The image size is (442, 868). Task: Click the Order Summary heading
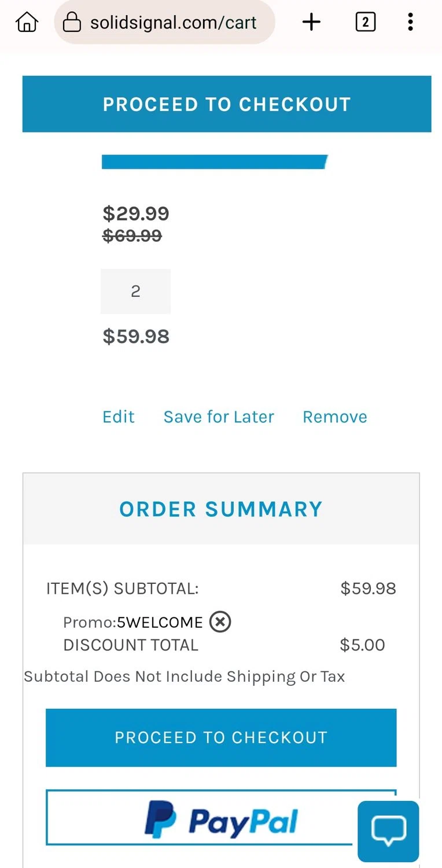click(x=221, y=509)
